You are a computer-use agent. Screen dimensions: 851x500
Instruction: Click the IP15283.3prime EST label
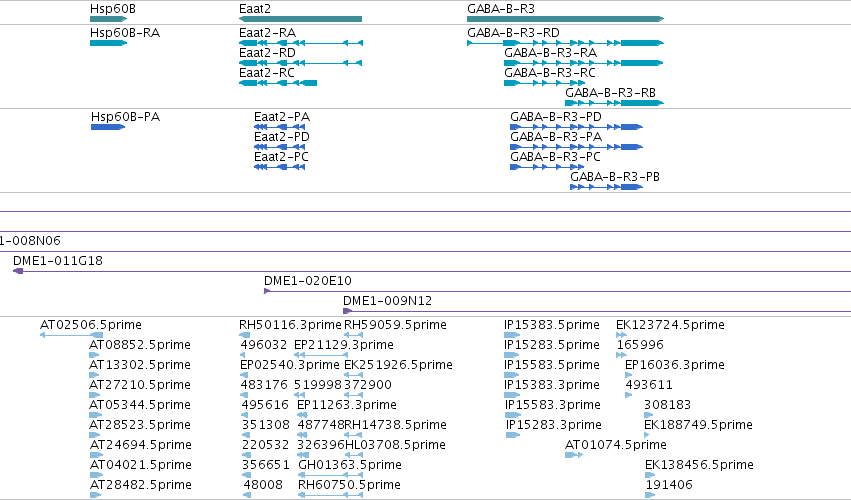[554, 425]
